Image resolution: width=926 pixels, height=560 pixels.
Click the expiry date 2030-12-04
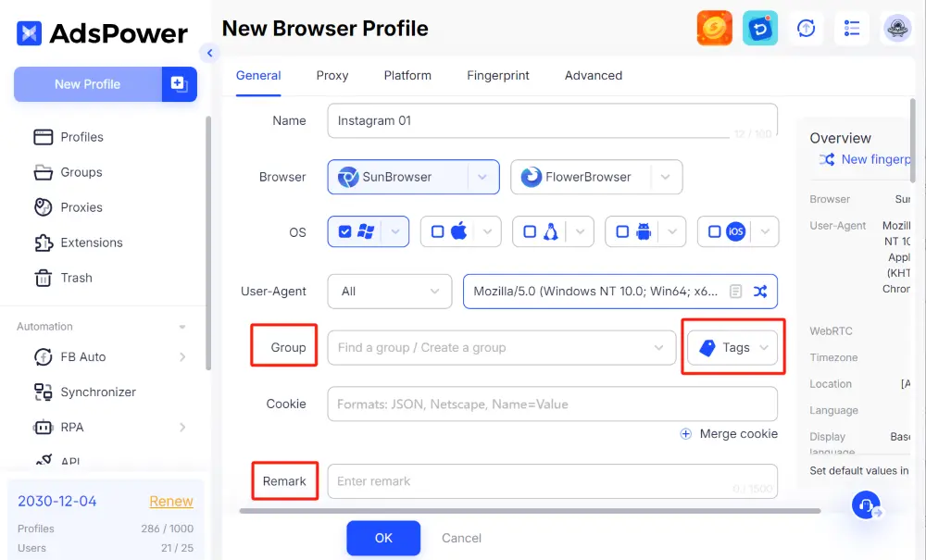pyautogui.click(x=57, y=501)
